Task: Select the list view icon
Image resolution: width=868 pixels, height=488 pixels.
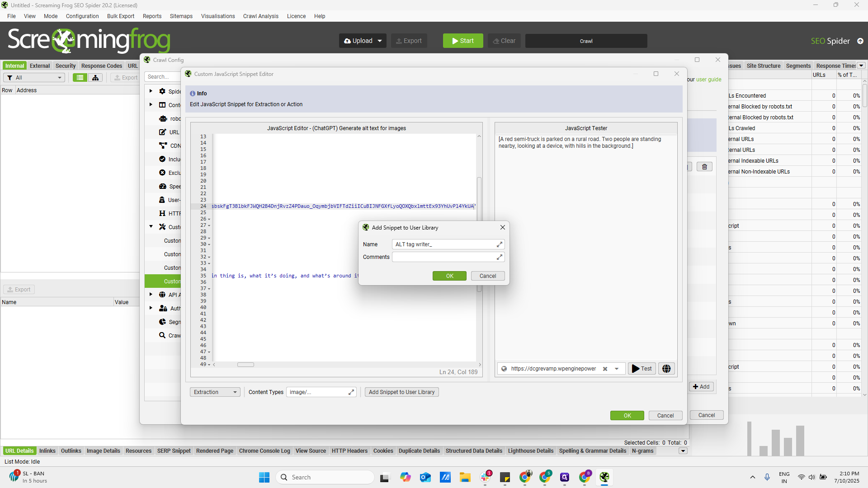Action: 80,78
